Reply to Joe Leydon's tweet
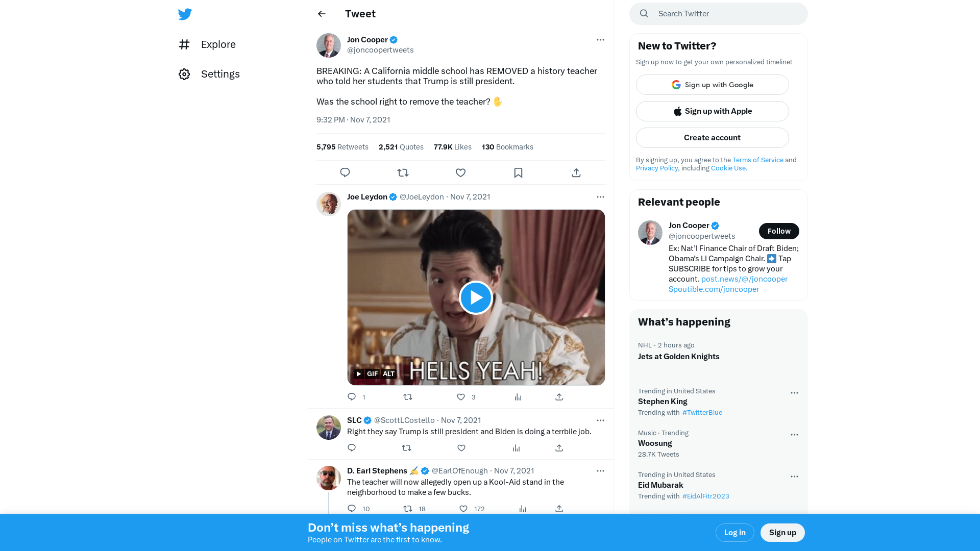The height and width of the screenshot is (551, 980). (x=352, y=397)
